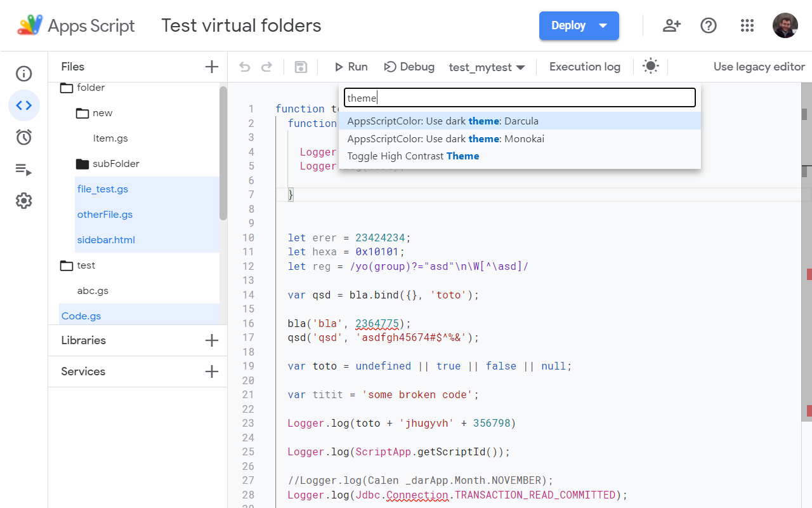Open the Triggers panel
This screenshot has height=508, width=812.
23,137
